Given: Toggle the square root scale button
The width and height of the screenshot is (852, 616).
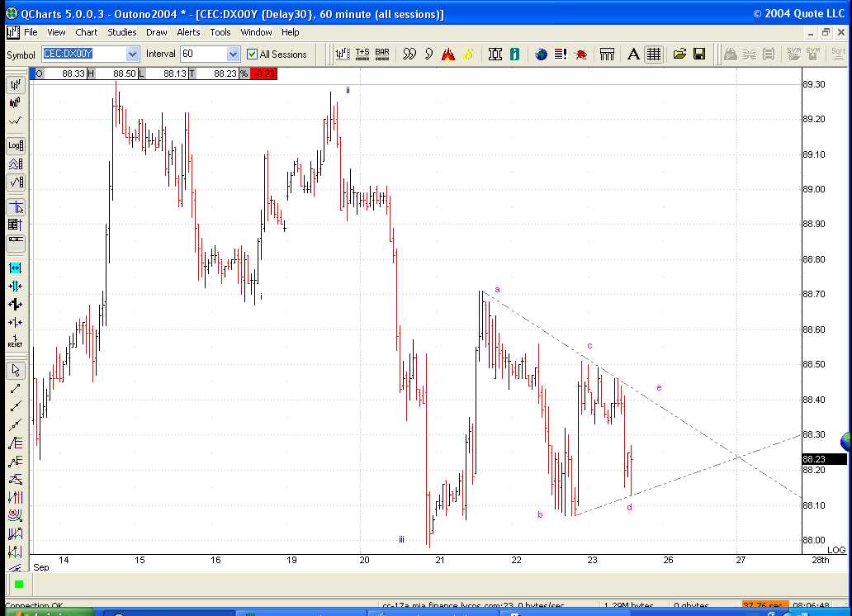Looking at the screenshot, I should coord(15,182).
